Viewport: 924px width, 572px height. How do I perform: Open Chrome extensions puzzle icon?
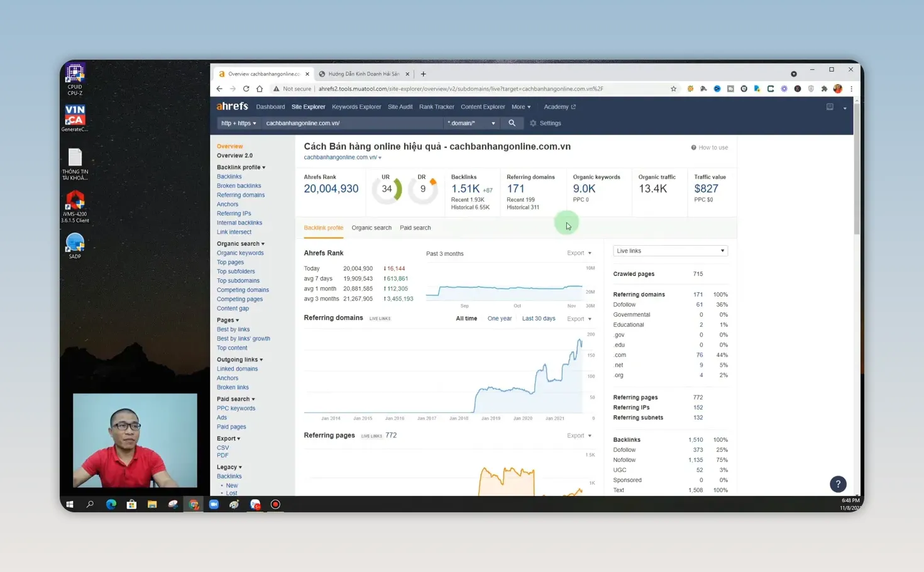tap(824, 89)
